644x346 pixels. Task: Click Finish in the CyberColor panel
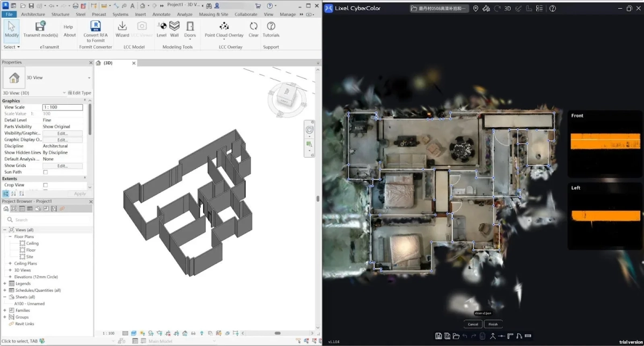[493, 324]
